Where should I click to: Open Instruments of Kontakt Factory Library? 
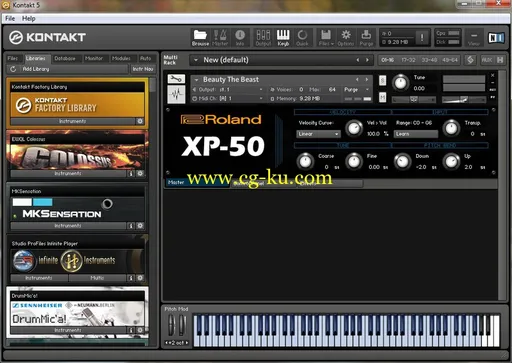[73, 121]
